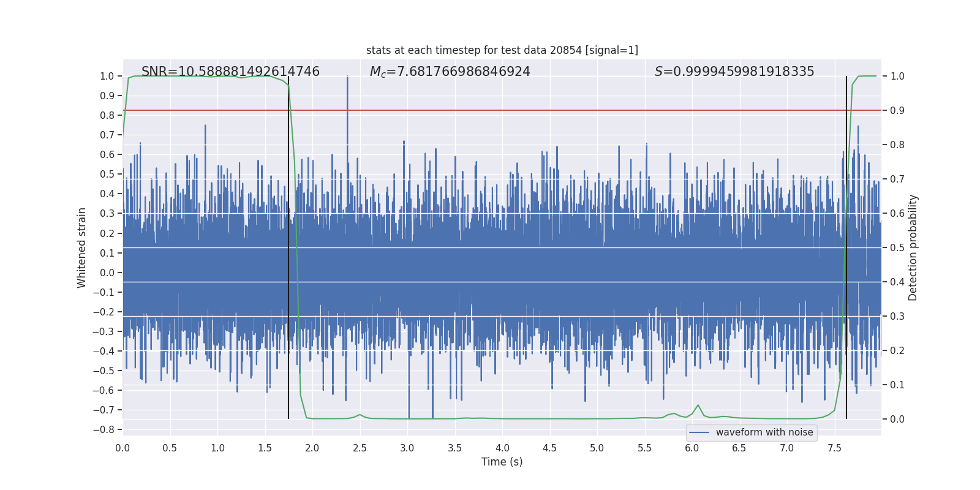Select the 0.0 tick on the Whitened strain axis

107,273
